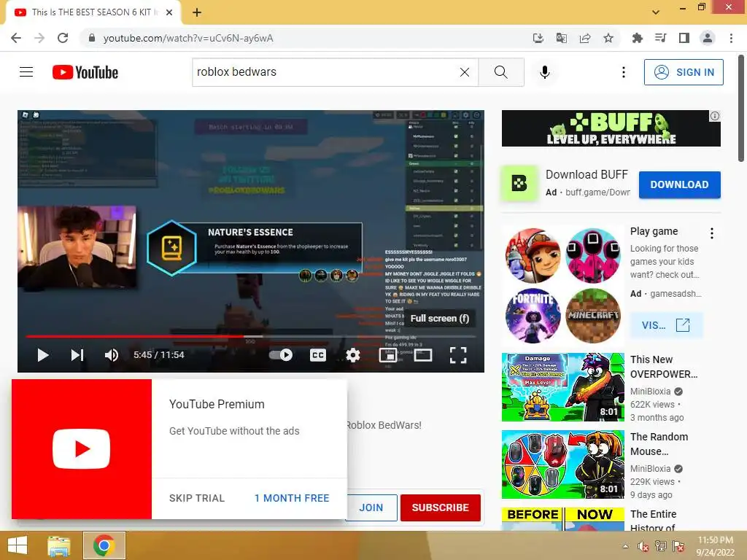Open This New OVERPOWER video thumbnail

[562, 387]
